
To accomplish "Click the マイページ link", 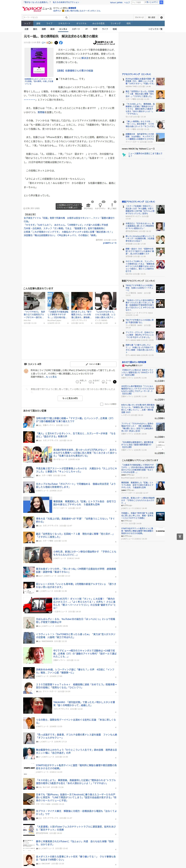I will coord(139,18).
